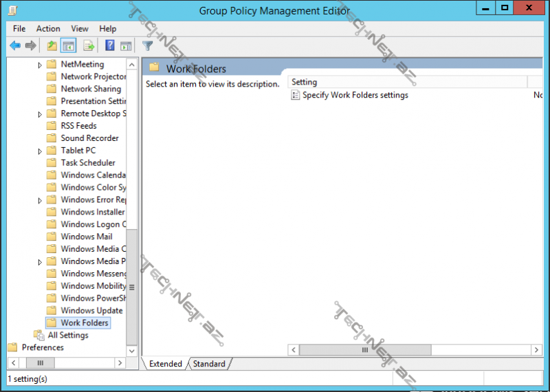The width and height of the screenshot is (550, 392).
Task: Select the Windows Update folder
Action: click(91, 311)
